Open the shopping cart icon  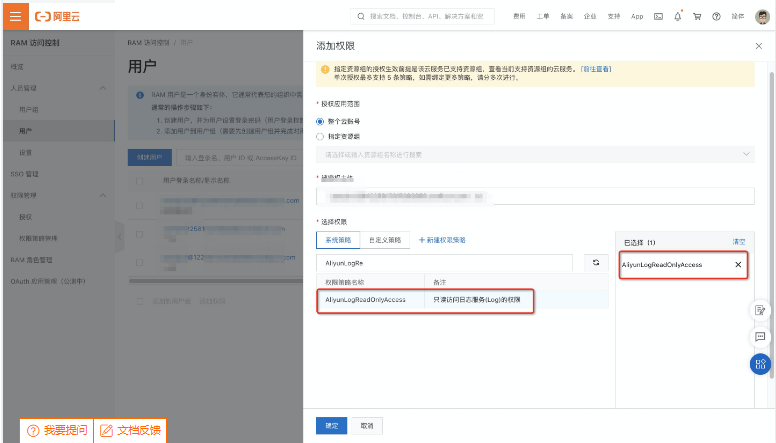tap(697, 16)
